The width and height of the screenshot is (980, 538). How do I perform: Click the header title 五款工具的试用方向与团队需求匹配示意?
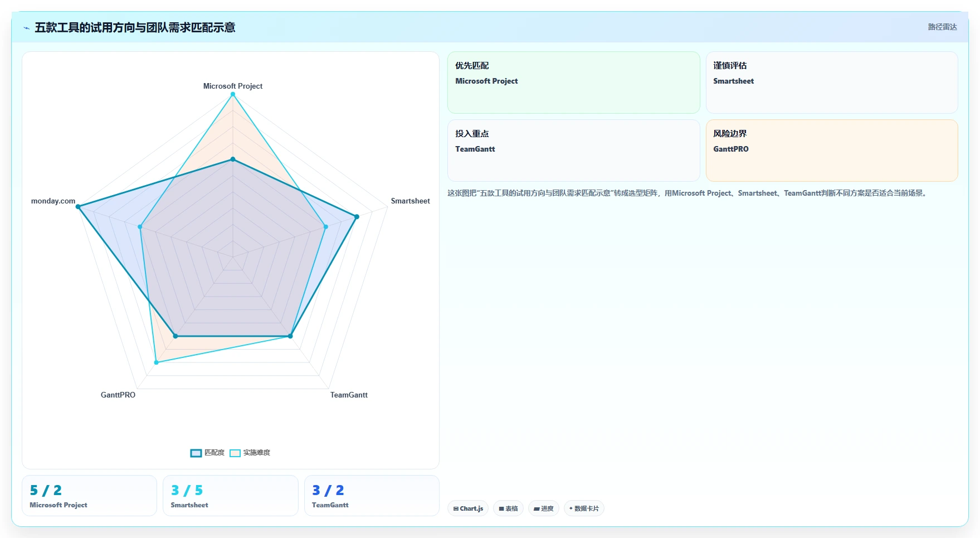click(135, 27)
